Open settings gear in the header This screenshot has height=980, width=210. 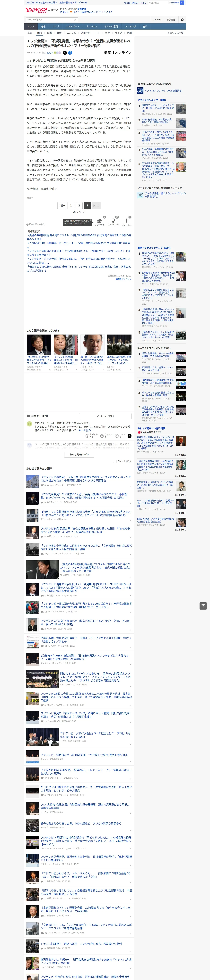click(x=182, y=20)
